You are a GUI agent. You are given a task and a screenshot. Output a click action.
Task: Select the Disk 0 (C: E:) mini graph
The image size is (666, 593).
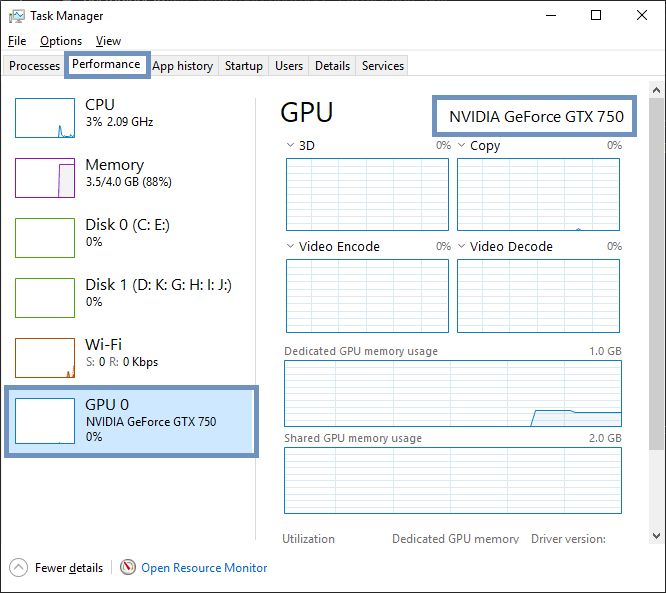click(45, 238)
